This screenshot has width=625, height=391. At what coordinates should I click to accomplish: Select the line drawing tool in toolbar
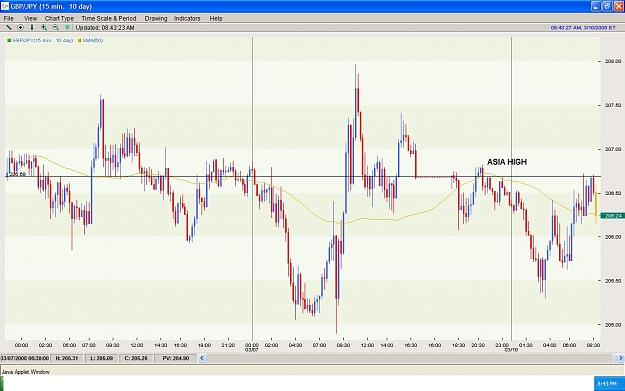click(x=8, y=28)
